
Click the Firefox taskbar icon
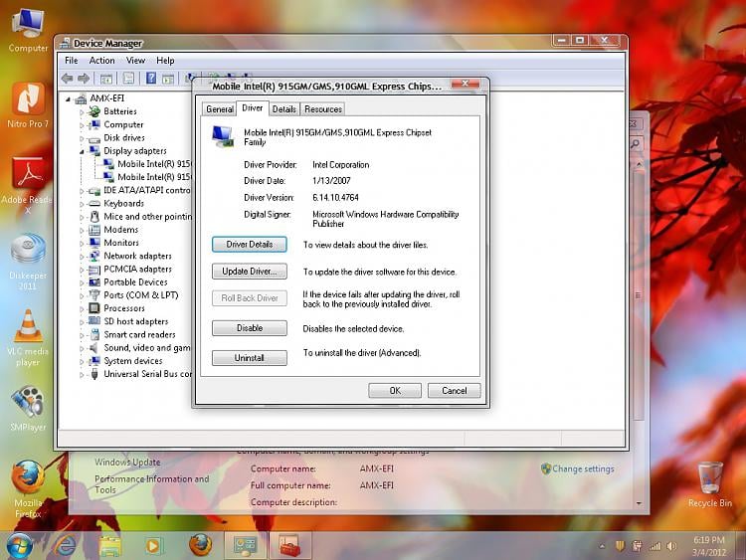[x=200, y=545]
